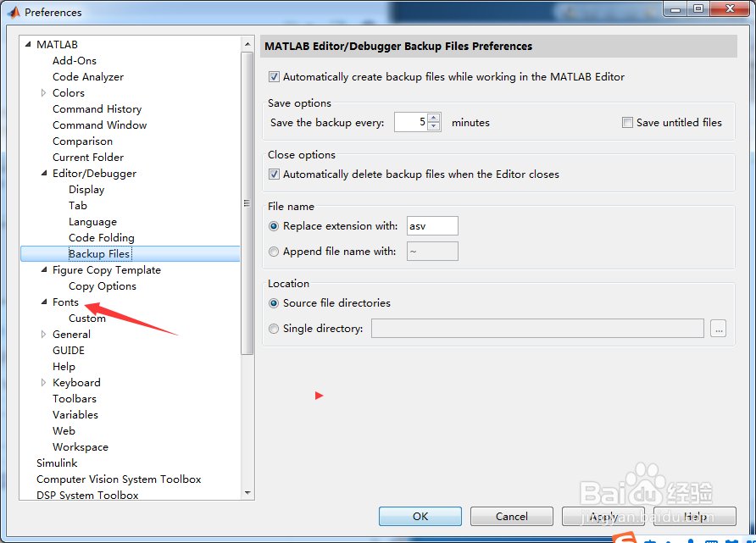Decrease backup interval with spinner down arrow
The image size is (756, 543).
tap(434, 126)
